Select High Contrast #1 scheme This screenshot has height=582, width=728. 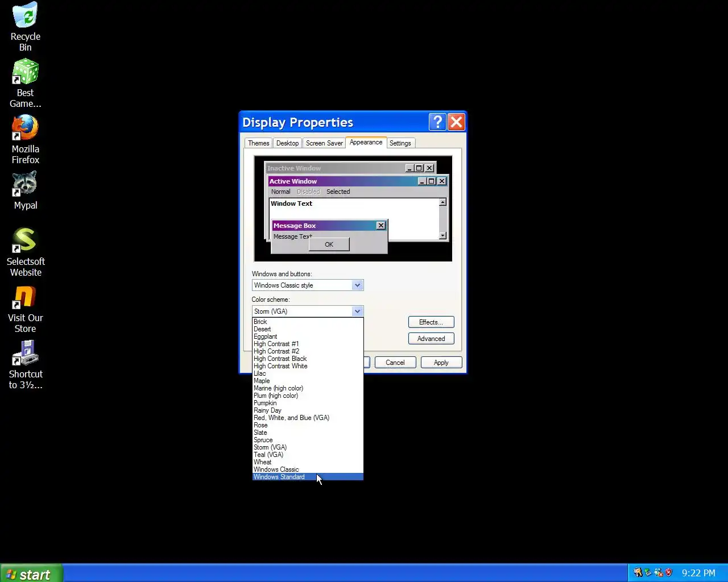point(308,344)
